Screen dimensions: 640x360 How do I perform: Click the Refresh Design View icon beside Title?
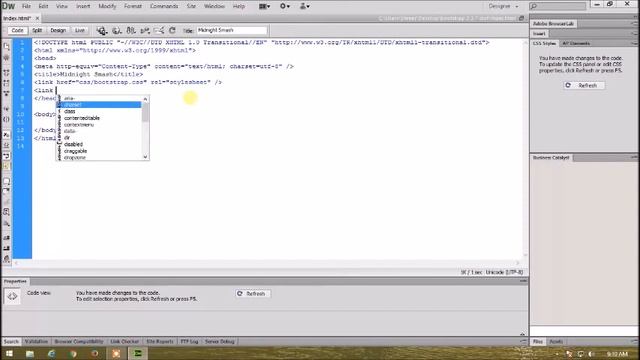(172, 31)
